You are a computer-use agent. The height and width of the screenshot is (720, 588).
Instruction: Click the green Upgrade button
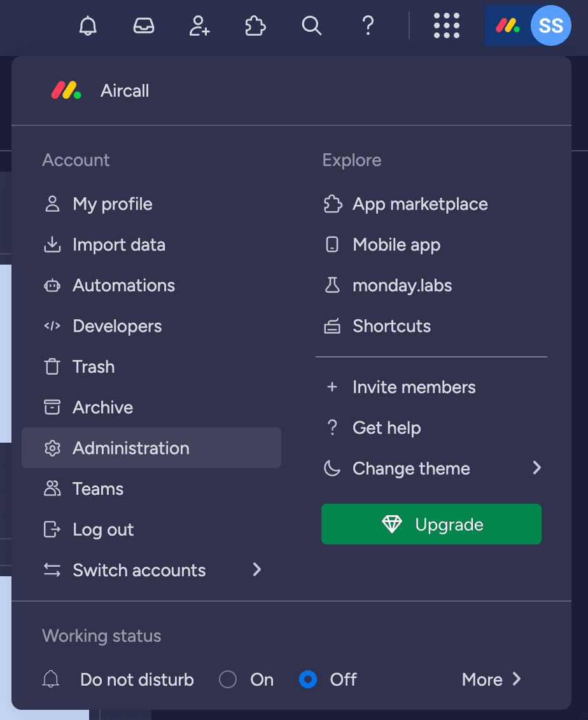431,525
